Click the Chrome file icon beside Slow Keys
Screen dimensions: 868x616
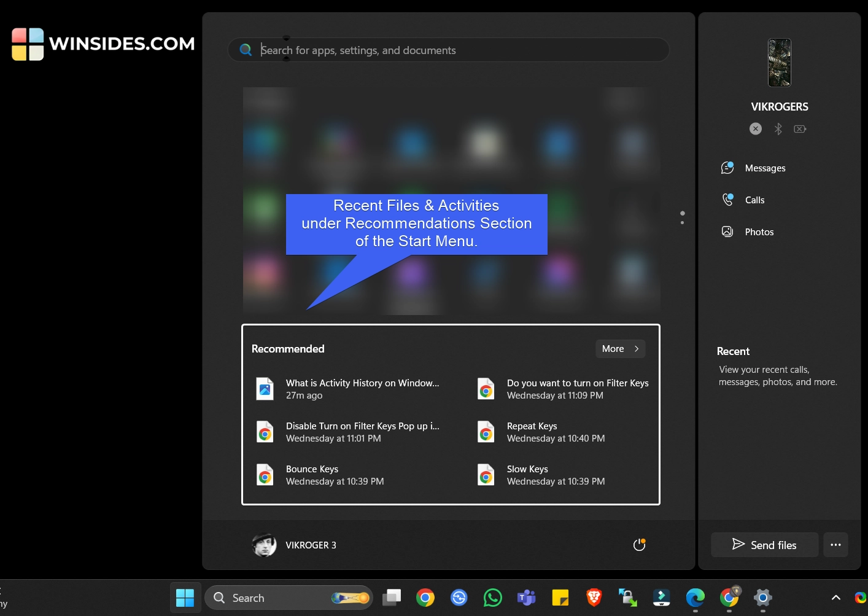pyautogui.click(x=486, y=475)
